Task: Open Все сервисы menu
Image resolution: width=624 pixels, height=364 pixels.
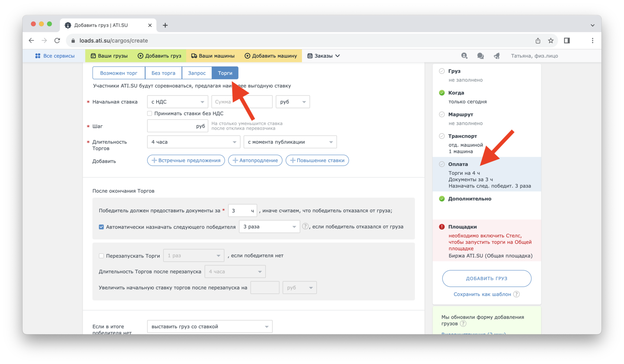Action: pos(55,56)
